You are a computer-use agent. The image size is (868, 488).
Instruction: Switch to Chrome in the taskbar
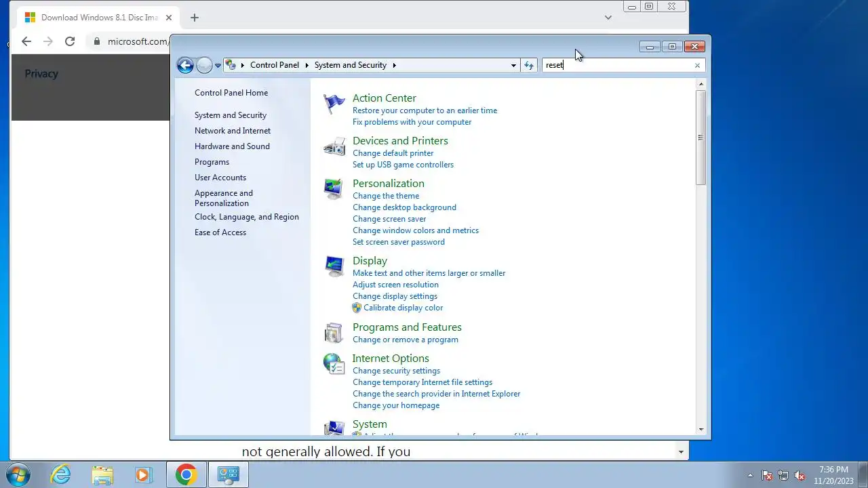click(186, 474)
